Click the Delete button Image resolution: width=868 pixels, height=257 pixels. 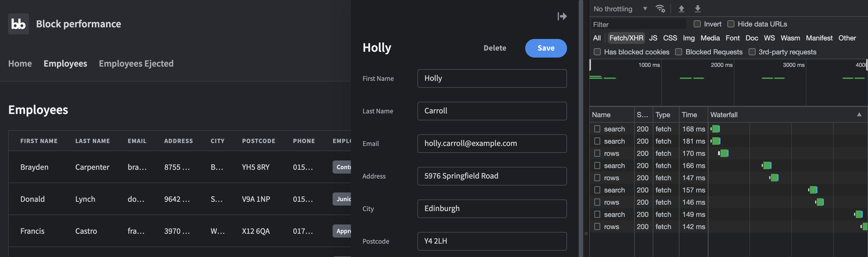(495, 48)
